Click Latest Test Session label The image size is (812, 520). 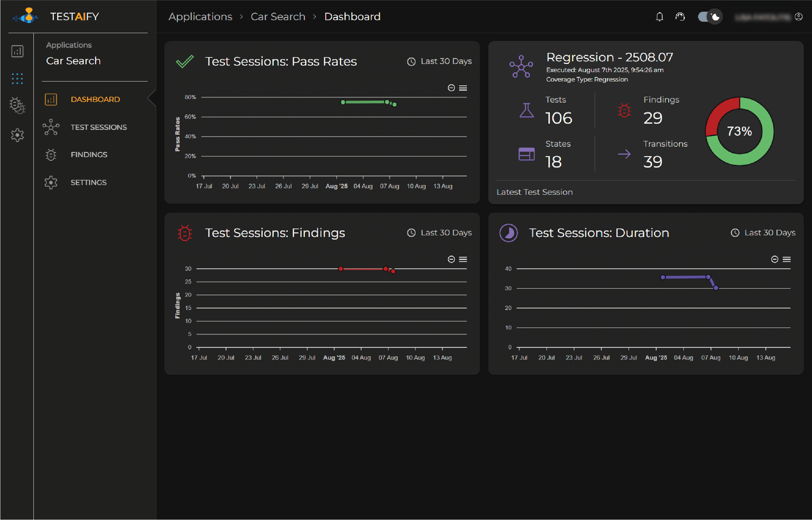tap(534, 192)
